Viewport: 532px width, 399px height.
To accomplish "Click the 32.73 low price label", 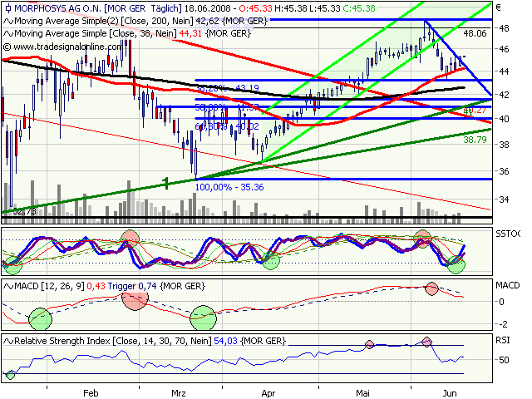I will tap(24, 211).
